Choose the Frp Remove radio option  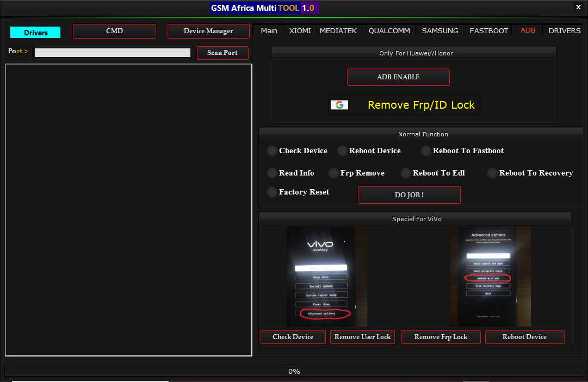[333, 173]
